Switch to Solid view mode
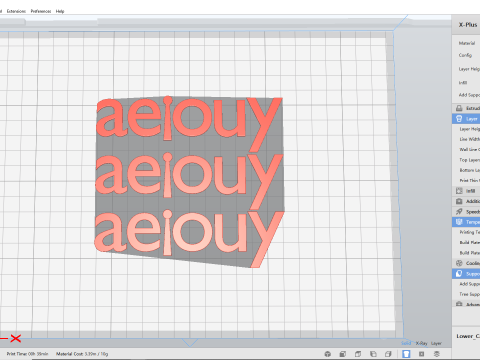 tap(406, 343)
